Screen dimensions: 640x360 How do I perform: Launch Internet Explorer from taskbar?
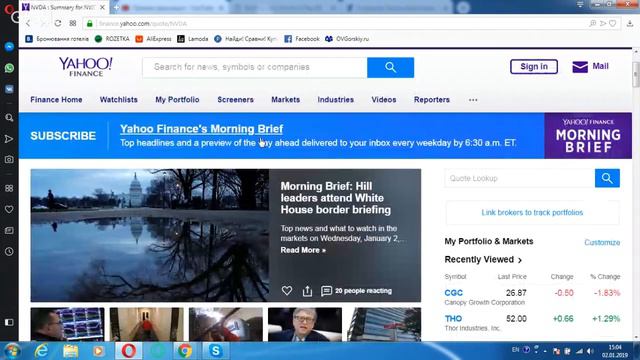coord(41,351)
